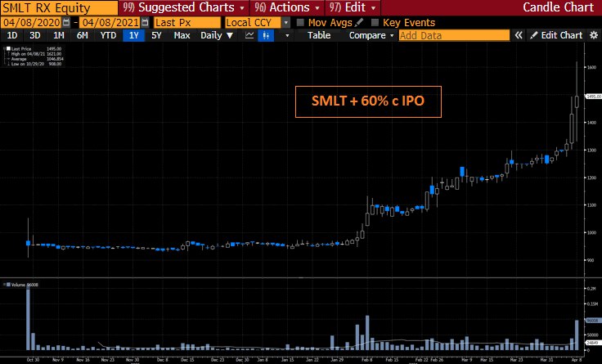This screenshot has width=602, height=364.
Task: Select the Max time range
Action: click(182, 35)
